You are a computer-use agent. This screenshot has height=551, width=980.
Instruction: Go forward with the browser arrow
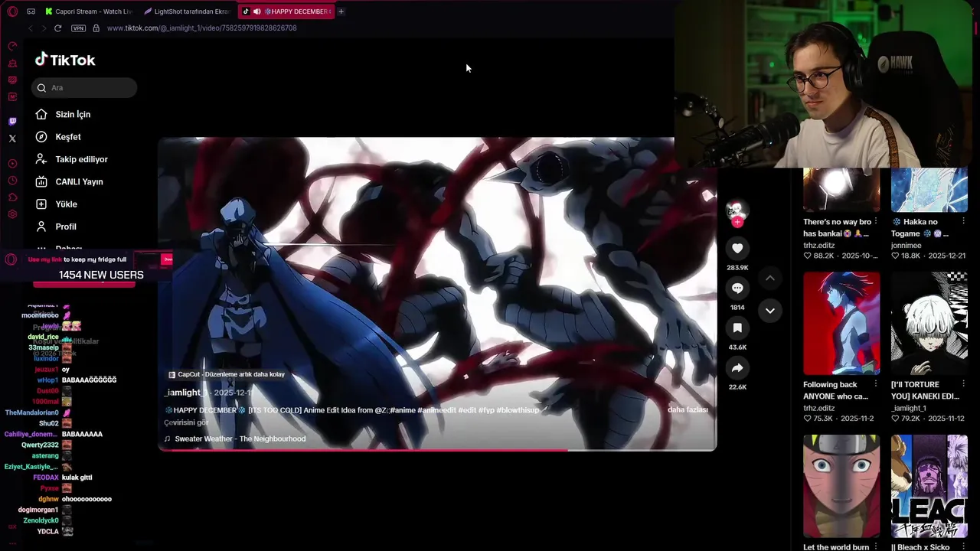43,28
